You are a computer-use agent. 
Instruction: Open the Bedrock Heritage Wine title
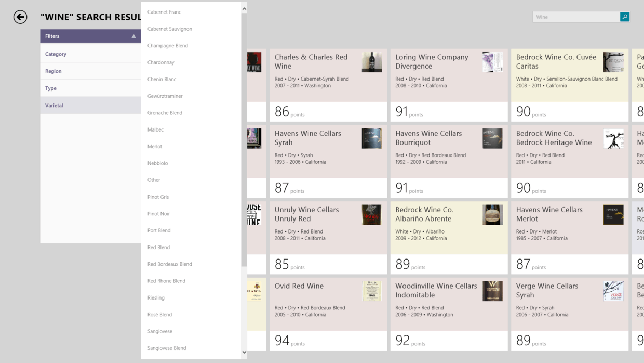click(554, 138)
